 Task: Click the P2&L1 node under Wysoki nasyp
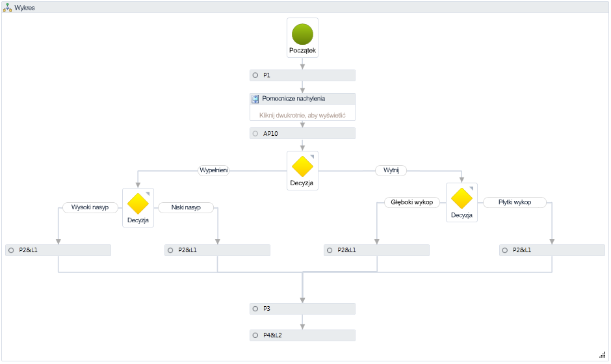(x=58, y=250)
